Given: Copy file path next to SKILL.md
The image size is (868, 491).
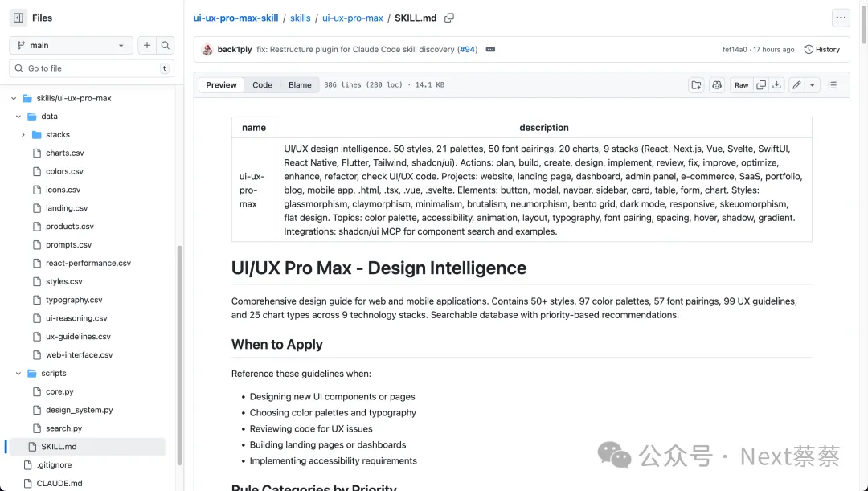Looking at the screenshot, I should pyautogui.click(x=449, y=18).
